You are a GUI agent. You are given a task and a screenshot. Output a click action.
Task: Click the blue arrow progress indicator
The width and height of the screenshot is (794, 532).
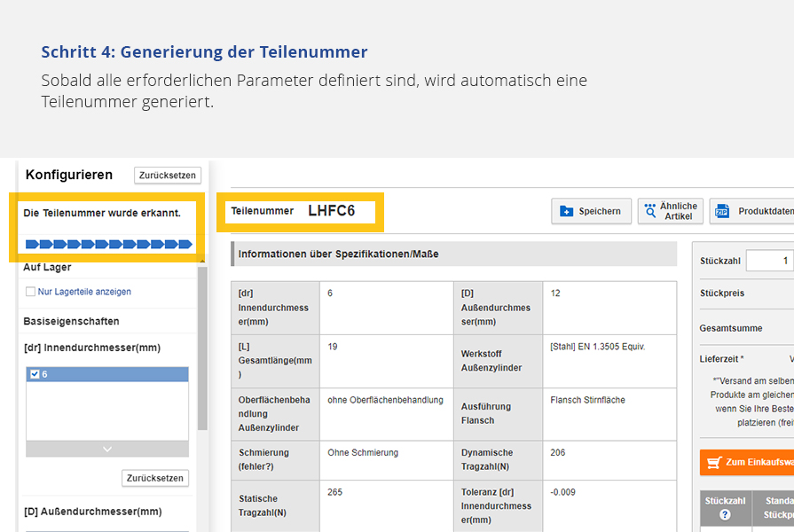(108, 244)
